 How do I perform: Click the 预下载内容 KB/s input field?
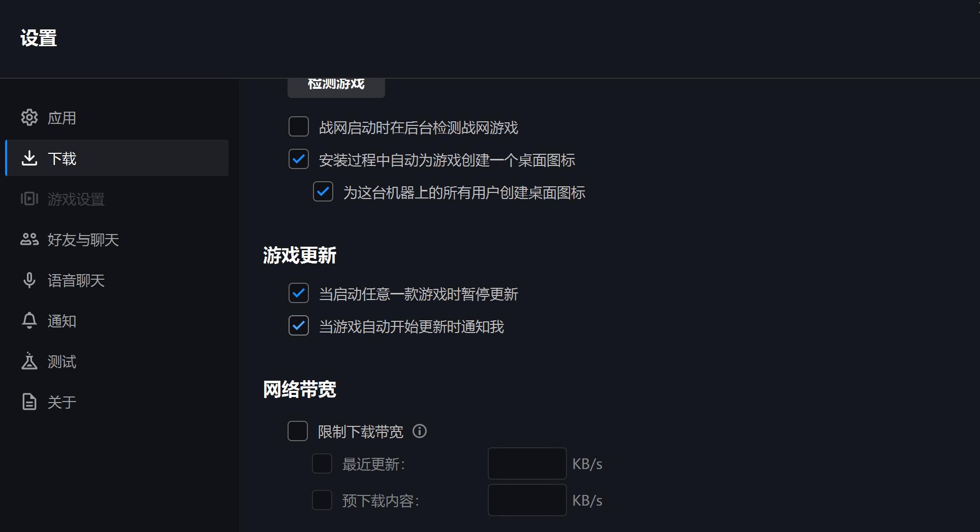(526, 500)
